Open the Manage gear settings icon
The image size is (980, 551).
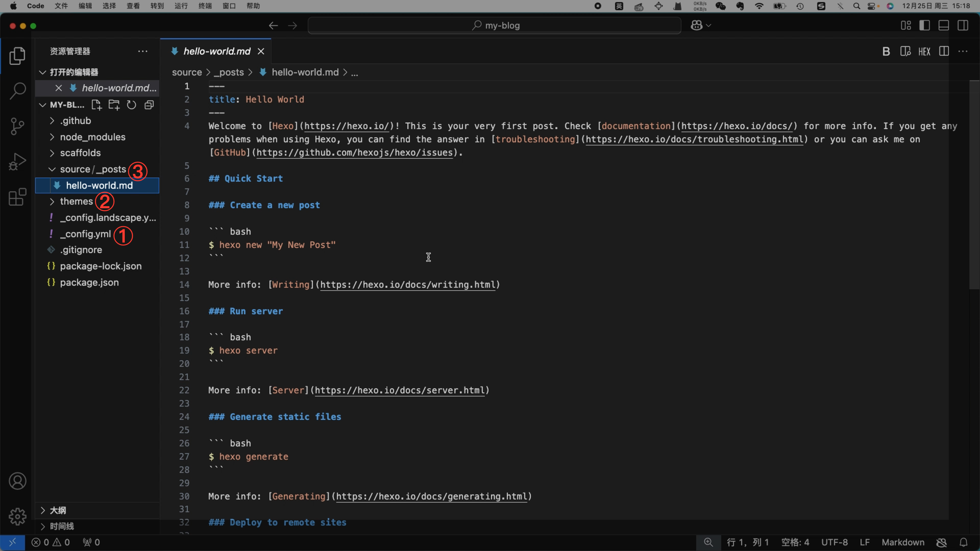click(18, 516)
